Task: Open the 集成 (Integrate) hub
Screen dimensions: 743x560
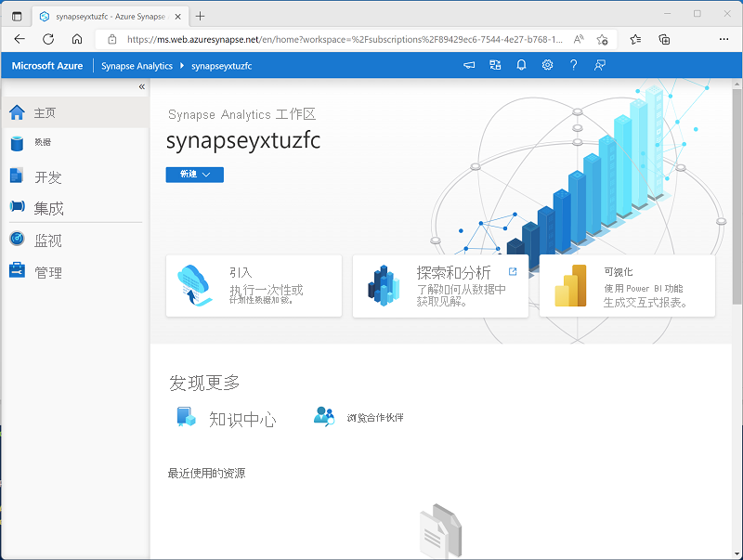Action: pyautogui.click(x=76, y=207)
